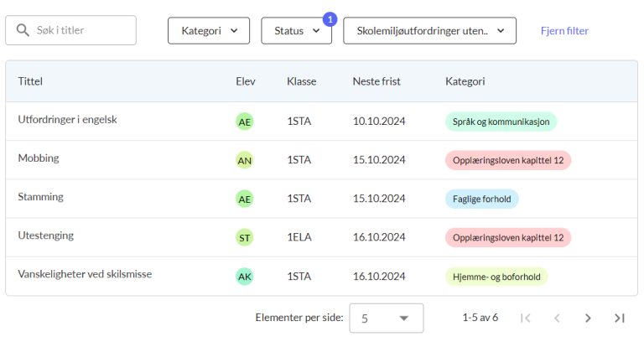
Task: Sort by the Tittel column header
Action: [x=30, y=81]
